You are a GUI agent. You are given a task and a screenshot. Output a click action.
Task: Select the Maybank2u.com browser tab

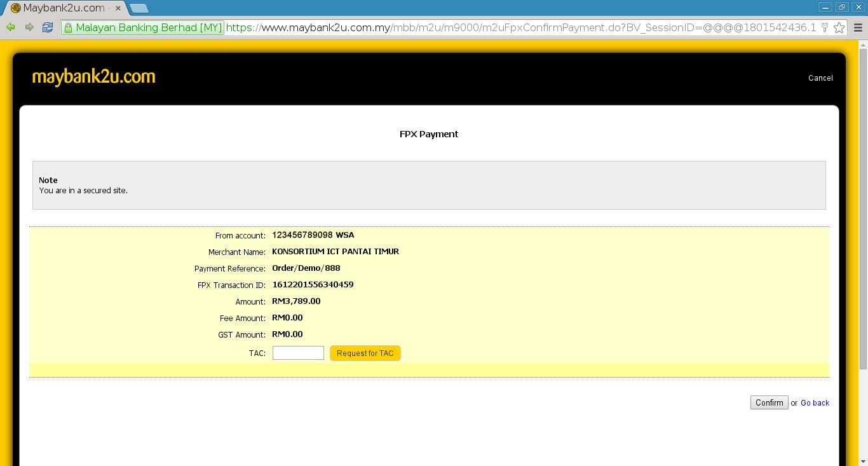pyautogui.click(x=64, y=8)
